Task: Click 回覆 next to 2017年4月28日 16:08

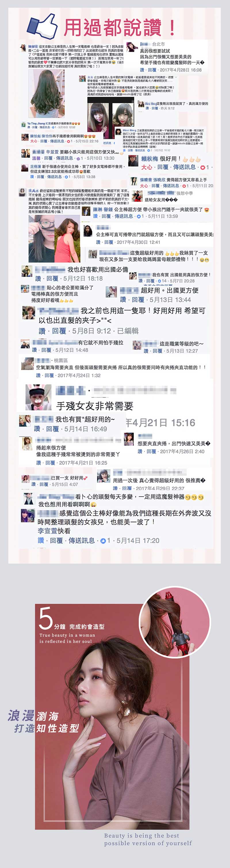Action: [152, 70]
